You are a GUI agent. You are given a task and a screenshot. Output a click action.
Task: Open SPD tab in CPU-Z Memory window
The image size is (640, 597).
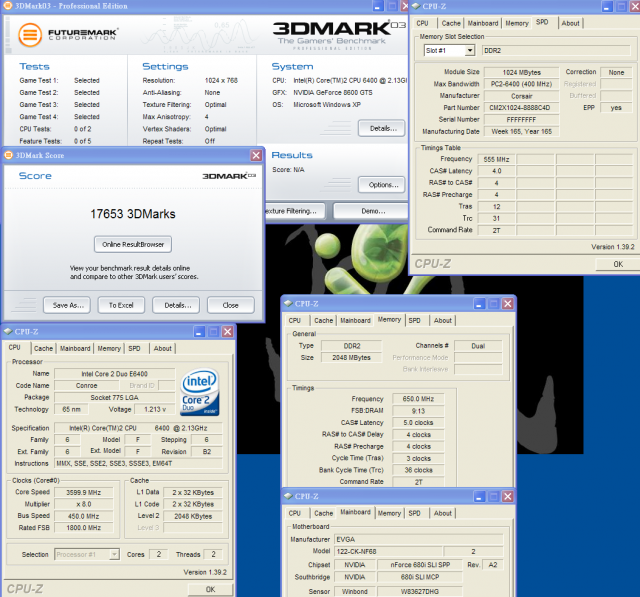tap(414, 320)
